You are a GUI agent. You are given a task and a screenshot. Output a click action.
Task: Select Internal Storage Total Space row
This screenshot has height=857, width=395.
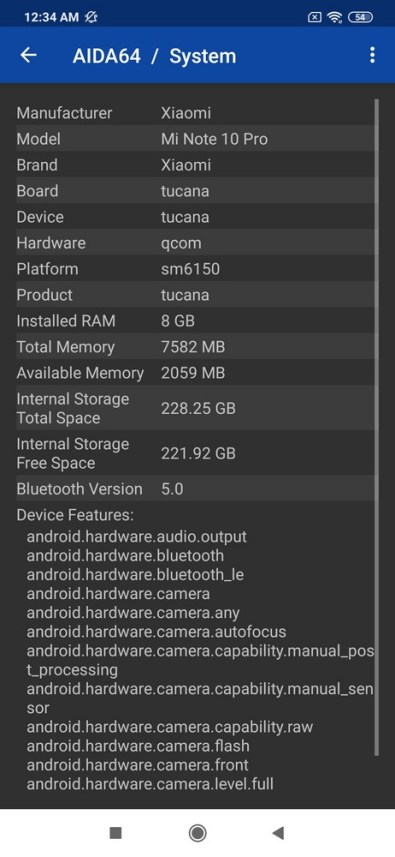pyautogui.click(x=195, y=408)
